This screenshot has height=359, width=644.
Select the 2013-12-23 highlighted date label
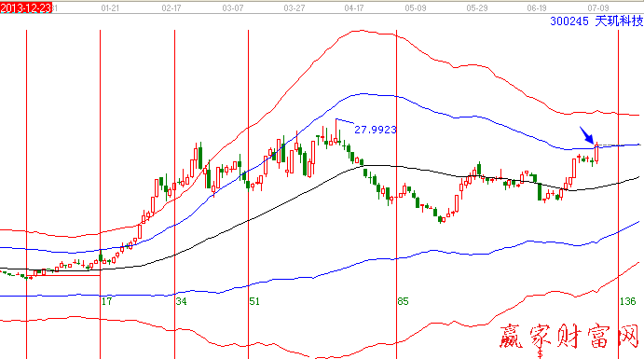(26, 7)
